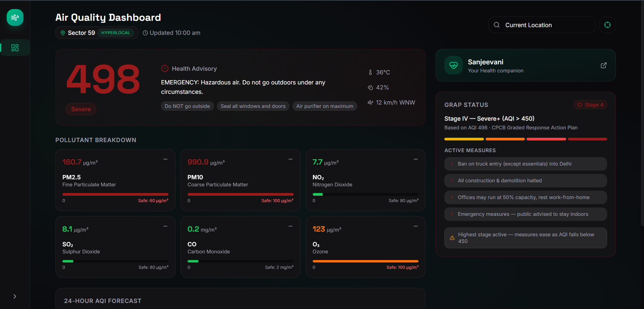Click the Severe status badge
644x309 pixels.
coord(81,109)
